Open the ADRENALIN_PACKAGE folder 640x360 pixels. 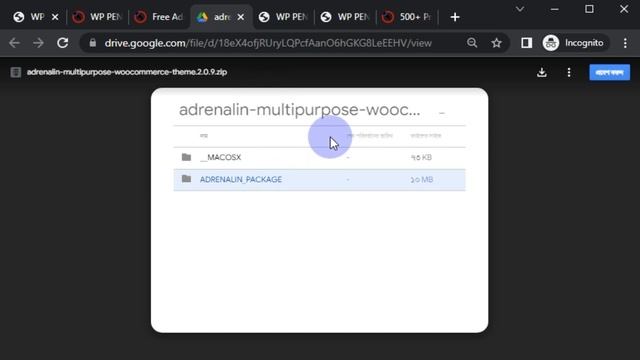pyautogui.click(x=319, y=180)
